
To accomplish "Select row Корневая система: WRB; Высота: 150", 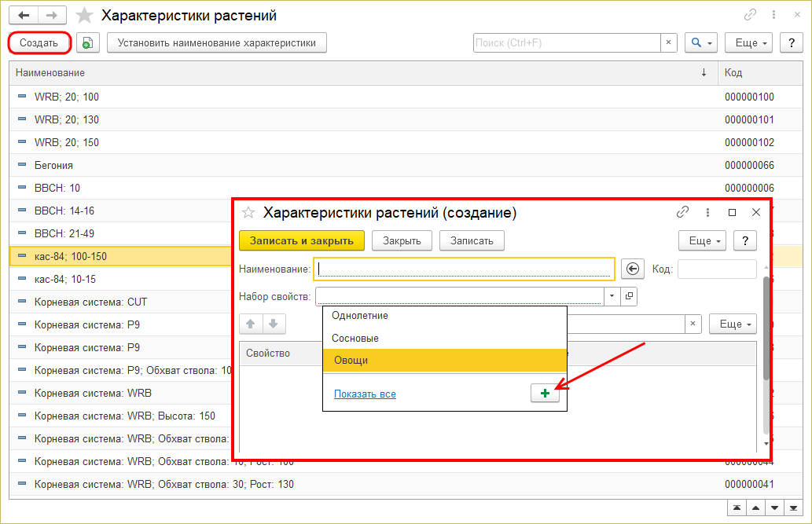I will pos(120,416).
